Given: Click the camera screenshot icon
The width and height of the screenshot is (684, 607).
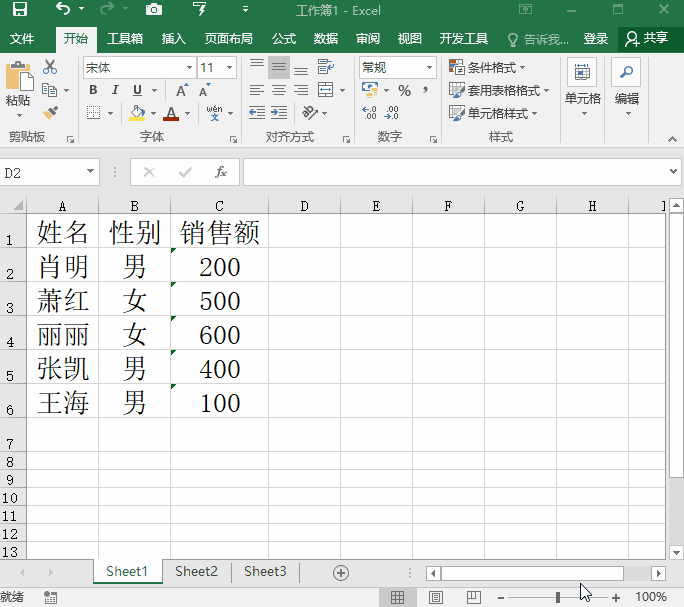Looking at the screenshot, I should tap(154, 9).
